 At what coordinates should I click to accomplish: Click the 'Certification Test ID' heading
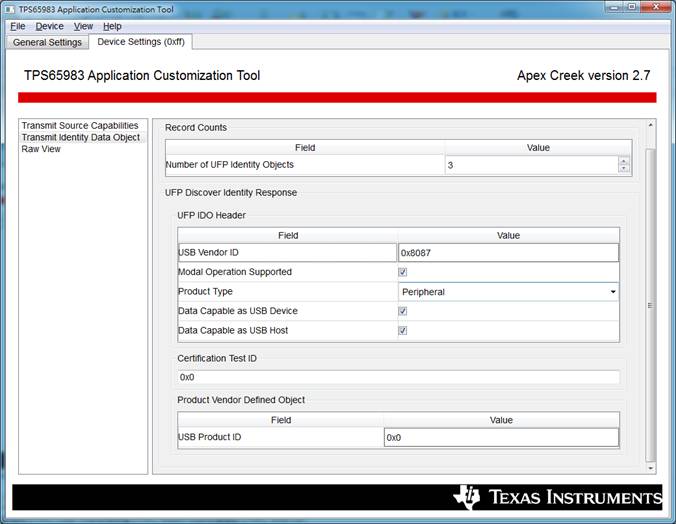217,358
